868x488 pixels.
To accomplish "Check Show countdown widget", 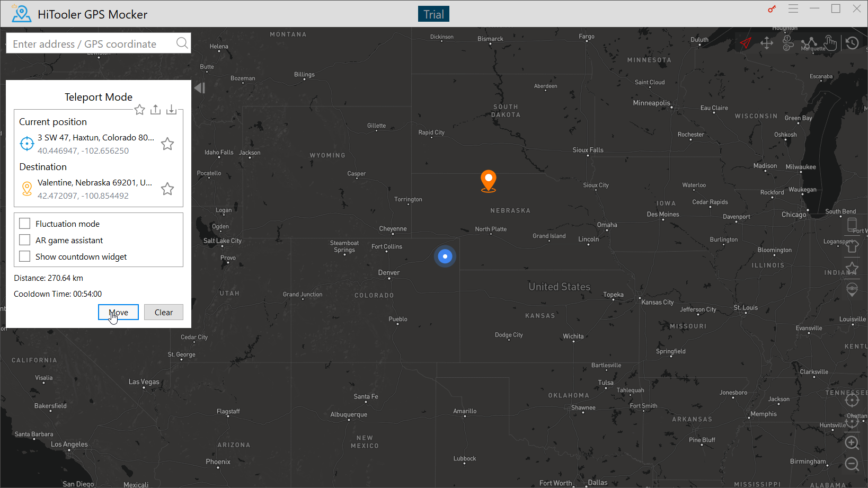I will click(x=24, y=256).
